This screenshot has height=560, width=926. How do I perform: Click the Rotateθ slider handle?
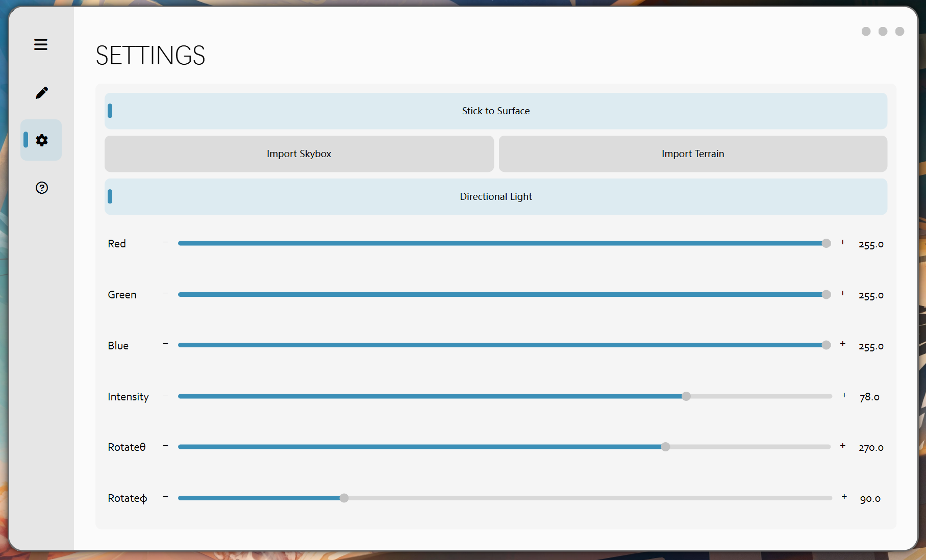coord(665,447)
